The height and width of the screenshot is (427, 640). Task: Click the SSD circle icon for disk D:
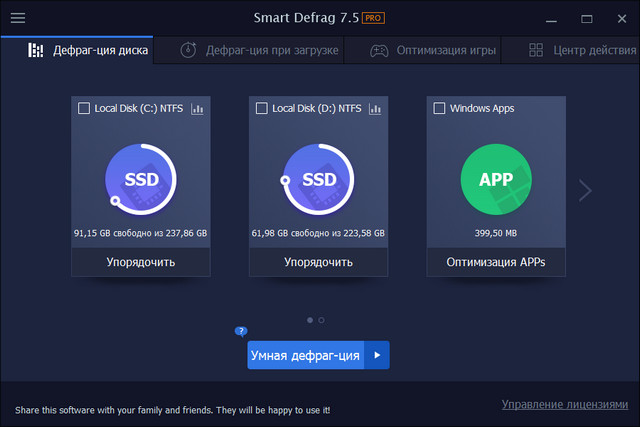click(x=319, y=180)
